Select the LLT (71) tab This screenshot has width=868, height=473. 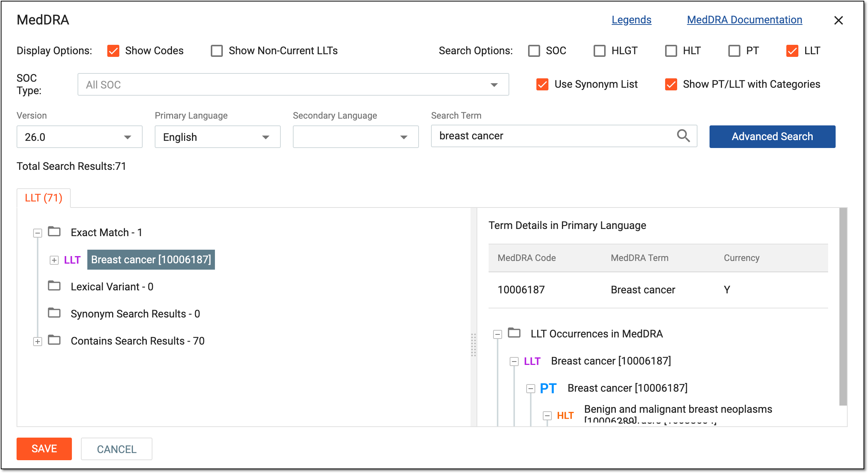point(44,198)
